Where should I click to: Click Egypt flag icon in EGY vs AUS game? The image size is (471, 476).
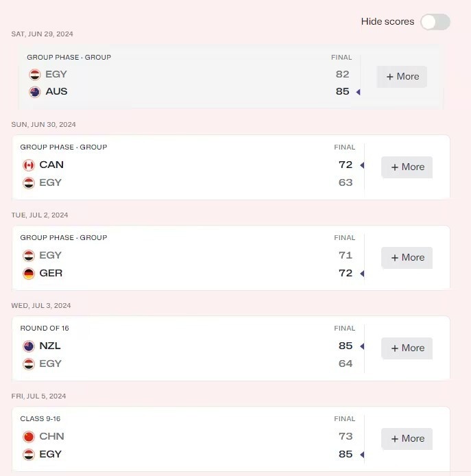click(35, 75)
